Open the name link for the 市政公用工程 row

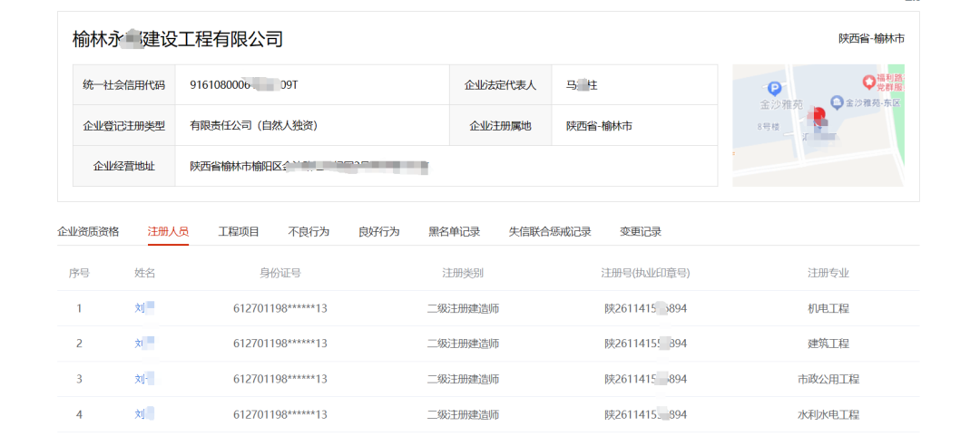[141, 379]
